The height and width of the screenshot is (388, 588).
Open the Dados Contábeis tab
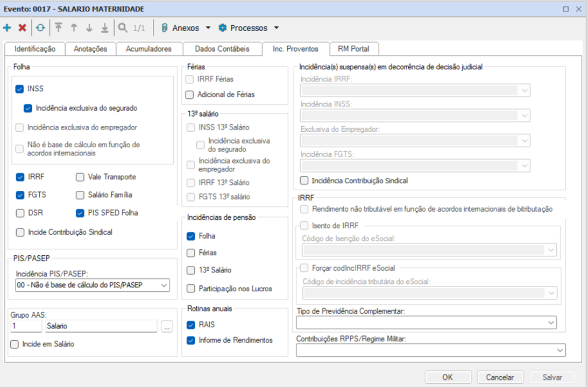pos(222,49)
